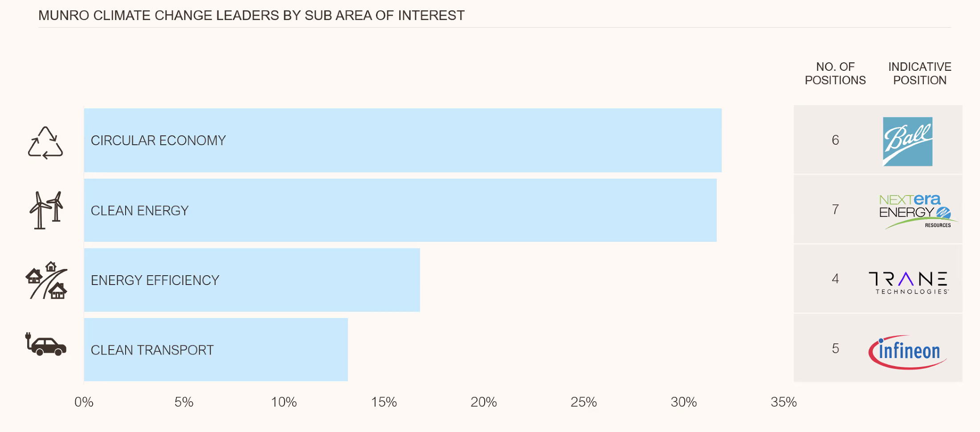This screenshot has width=980, height=432.
Task: Click the No. of Positions column header
Action: coord(835,73)
